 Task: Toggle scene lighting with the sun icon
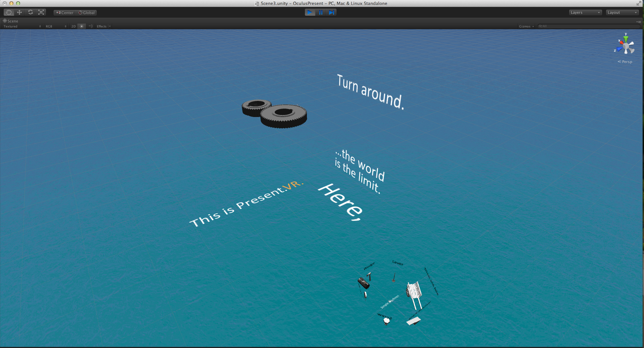[82, 26]
